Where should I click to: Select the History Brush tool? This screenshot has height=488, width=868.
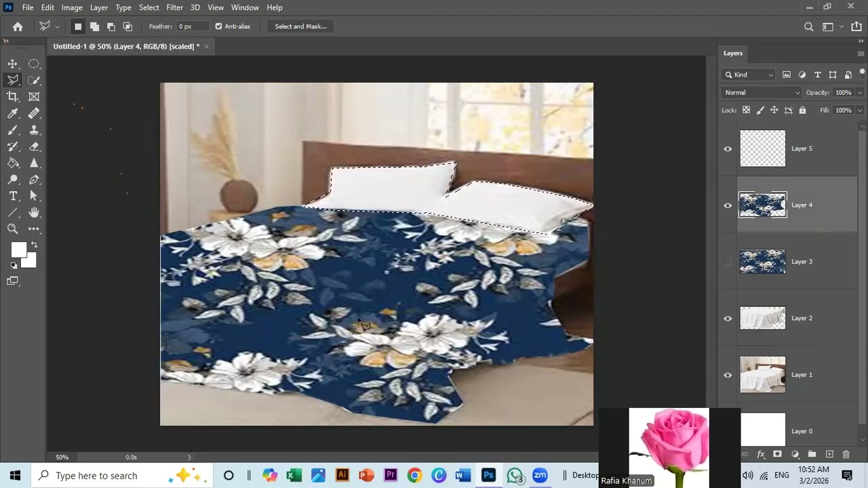click(x=13, y=146)
